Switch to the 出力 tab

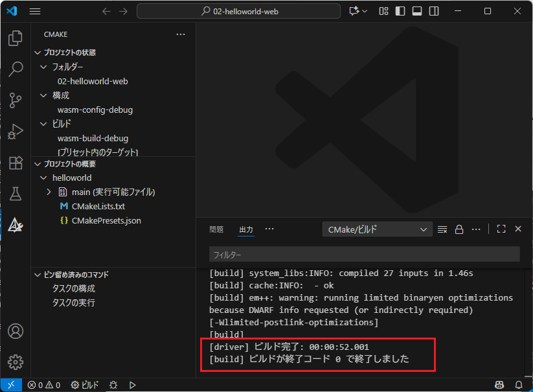246,229
